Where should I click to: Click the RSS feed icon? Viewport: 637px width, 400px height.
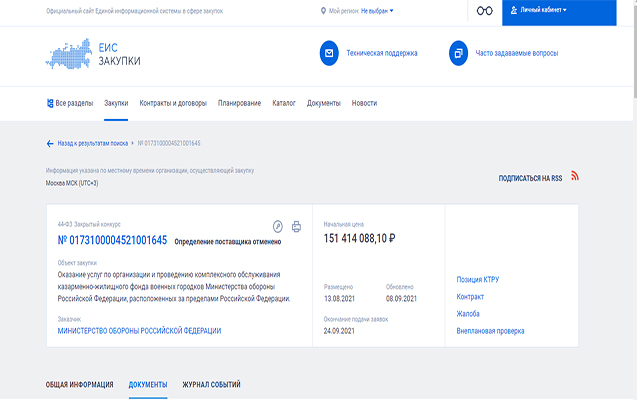(575, 176)
